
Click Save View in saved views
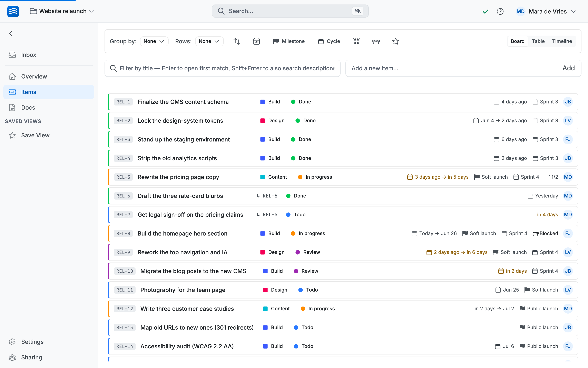click(49, 135)
